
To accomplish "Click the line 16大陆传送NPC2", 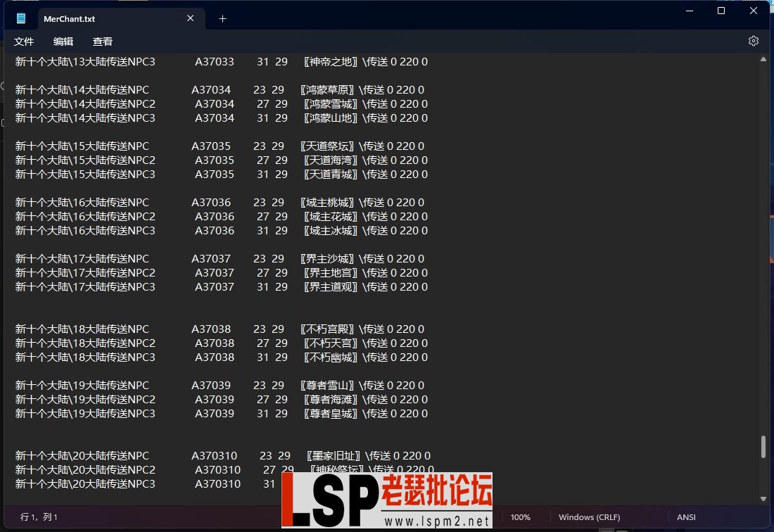I will tap(221, 217).
